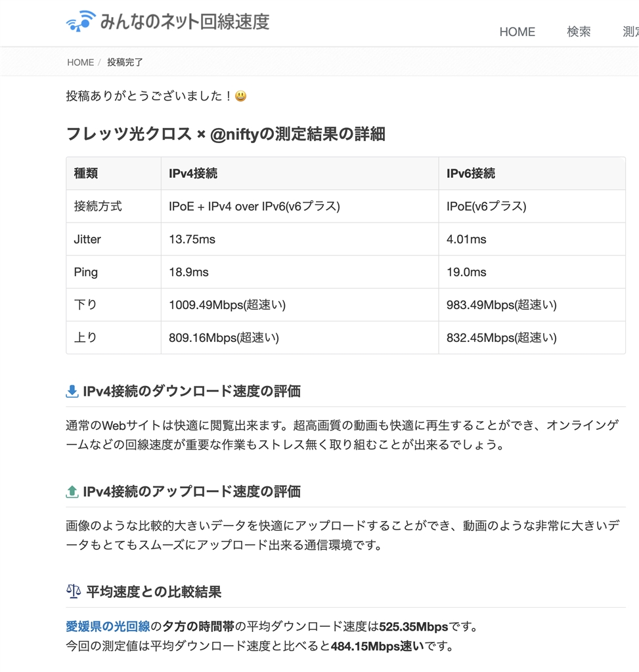
Task: Open the partially visible 測定 menu item
Action: click(x=631, y=31)
